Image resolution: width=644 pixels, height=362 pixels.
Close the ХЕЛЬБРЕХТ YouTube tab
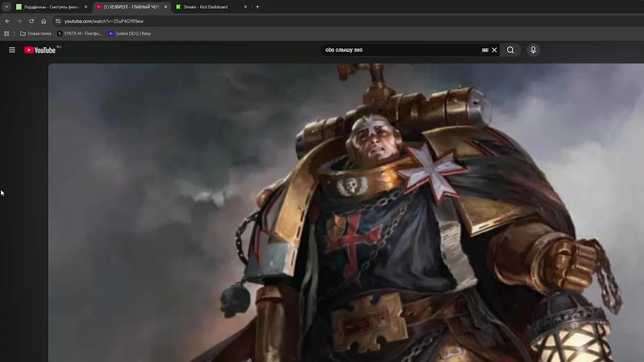pos(166,7)
